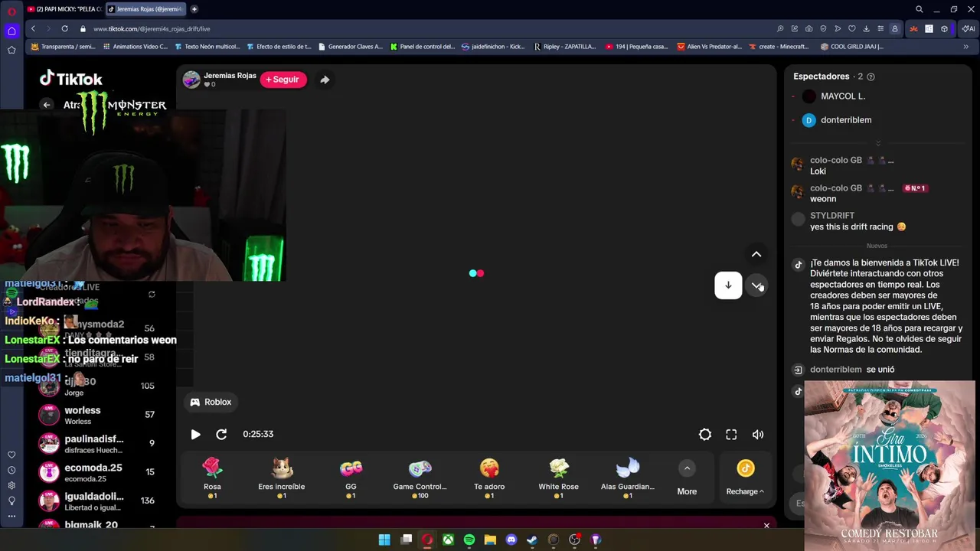Open Opera account profile icon
The image size is (980, 551).
(x=894, y=28)
